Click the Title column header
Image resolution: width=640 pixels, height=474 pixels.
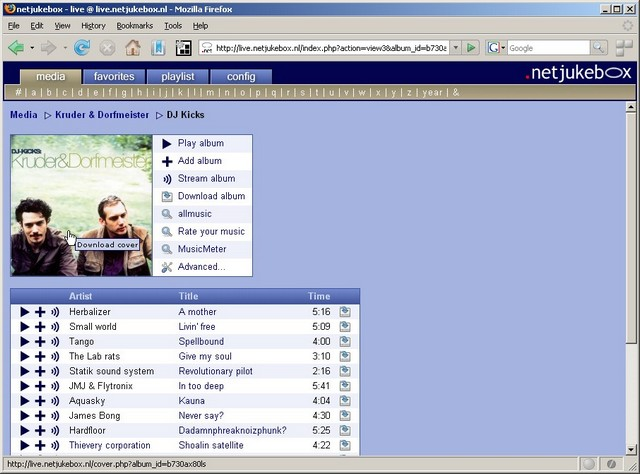point(188,296)
